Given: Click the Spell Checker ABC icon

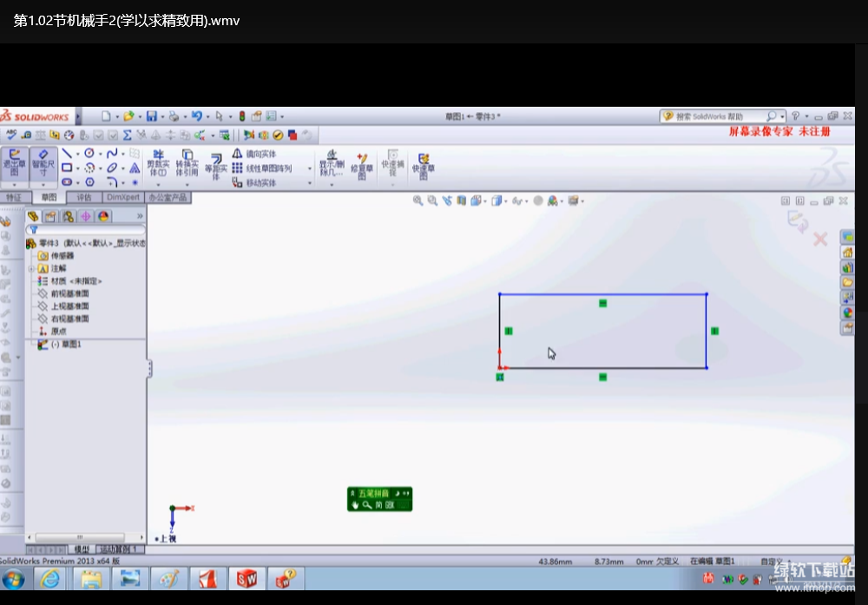Looking at the screenshot, I should (11, 135).
